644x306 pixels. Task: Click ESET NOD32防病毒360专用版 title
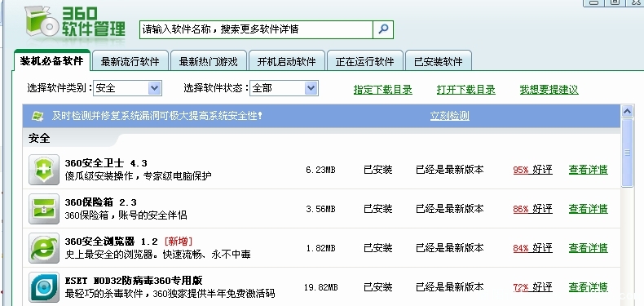coord(134,281)
